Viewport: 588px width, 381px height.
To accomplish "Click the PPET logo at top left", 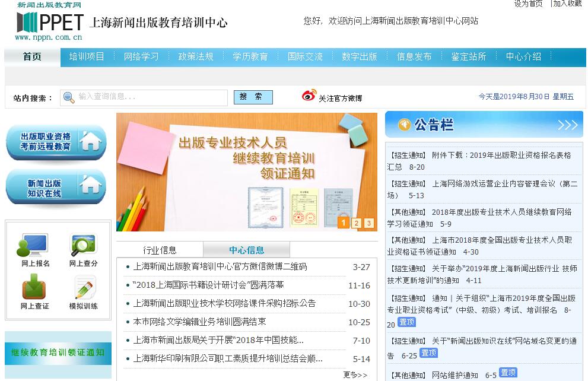I will coord(50,23).
